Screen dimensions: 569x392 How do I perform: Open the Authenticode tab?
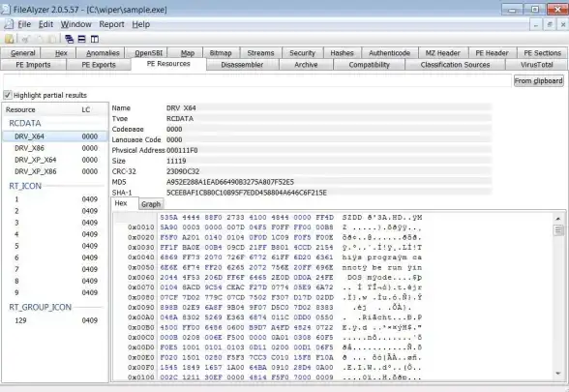tap(389, 53)
